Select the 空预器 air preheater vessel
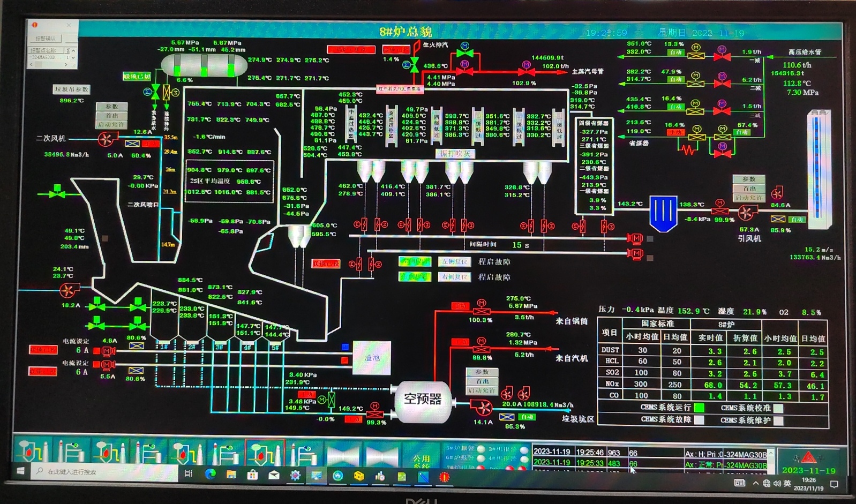 [422, 399]
